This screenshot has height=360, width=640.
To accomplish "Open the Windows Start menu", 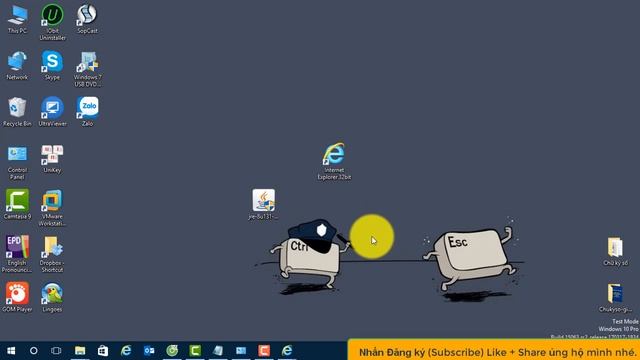I will [x=11, y=351].
